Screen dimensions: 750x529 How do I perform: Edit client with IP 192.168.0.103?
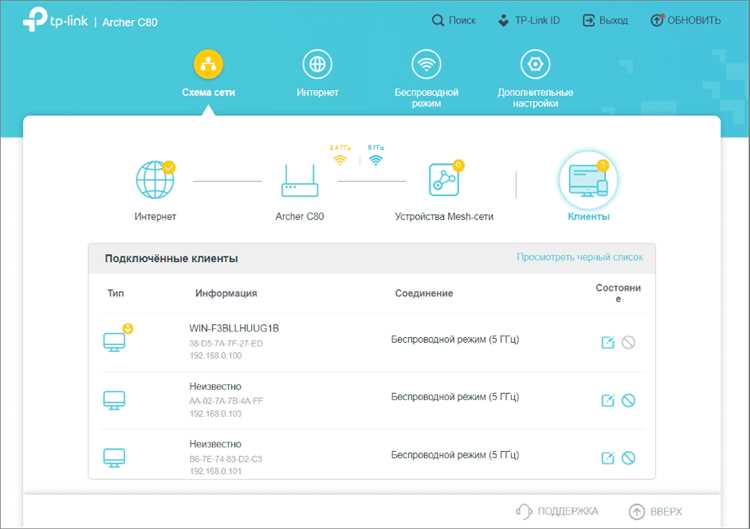pyautogui.click(x=607, y=400)
